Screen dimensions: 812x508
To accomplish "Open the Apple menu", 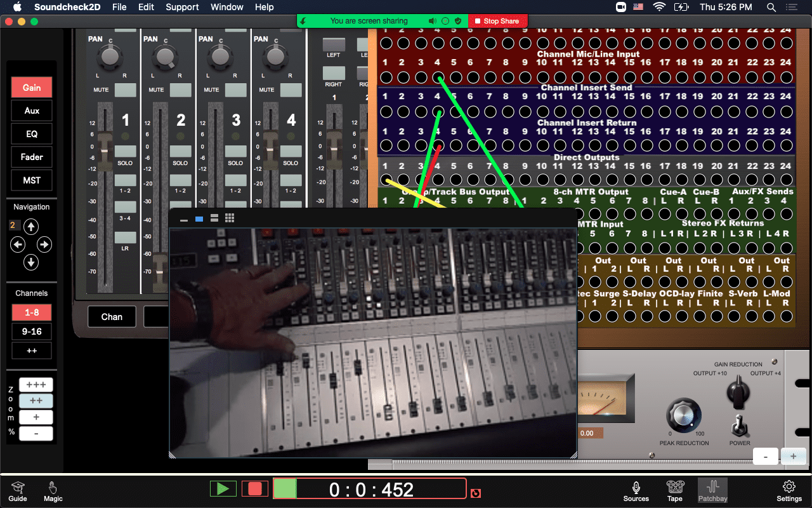I will point(17,7).
